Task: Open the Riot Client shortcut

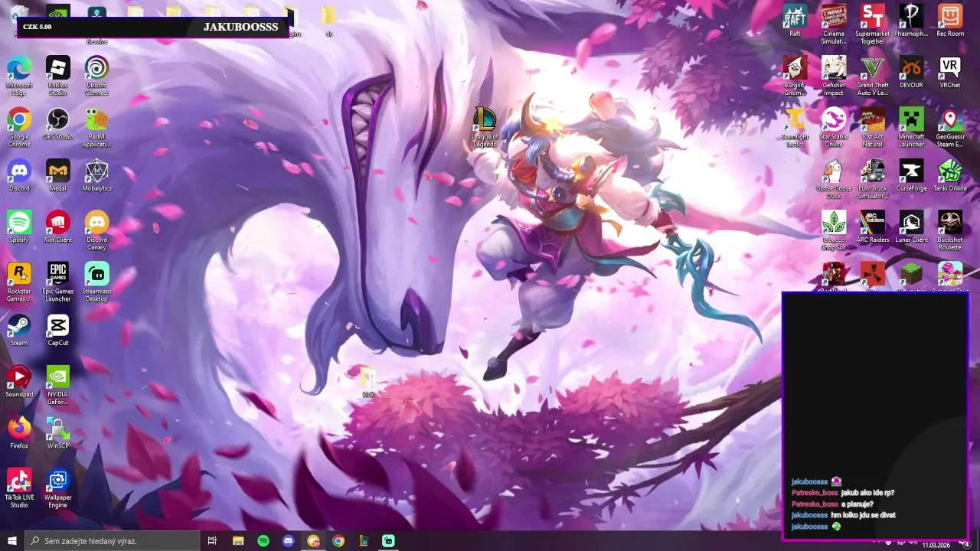Action: (x=58, y=227)
